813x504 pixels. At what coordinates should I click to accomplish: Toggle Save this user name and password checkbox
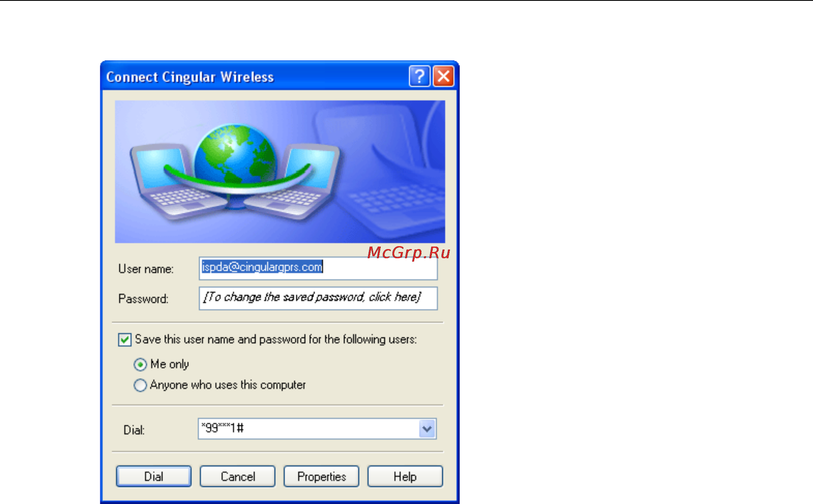pos(125,340)
